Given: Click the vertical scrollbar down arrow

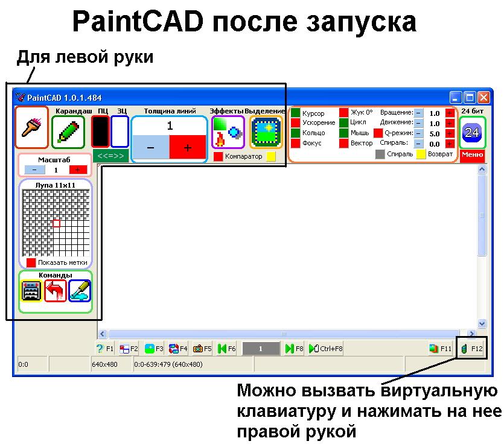Looking at the screenshot, I should pyautogui.click(x=482, y=323).
